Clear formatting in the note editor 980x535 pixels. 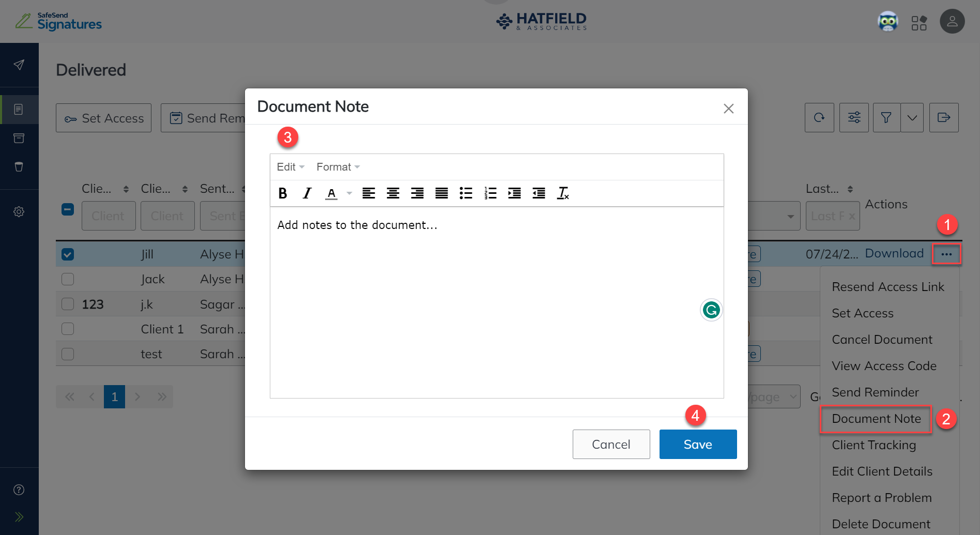(563, 193)
